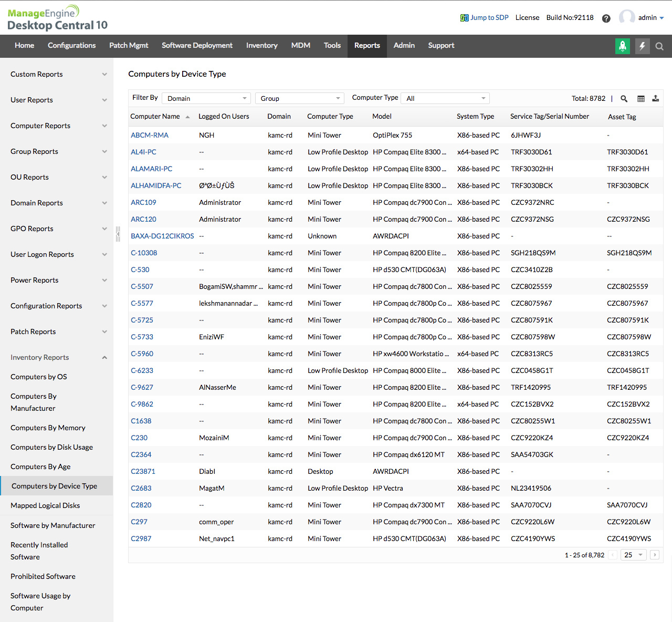The image size is (672, 622).
Task: Open the Computer Type All dropdown
Action: pos(445,98)
